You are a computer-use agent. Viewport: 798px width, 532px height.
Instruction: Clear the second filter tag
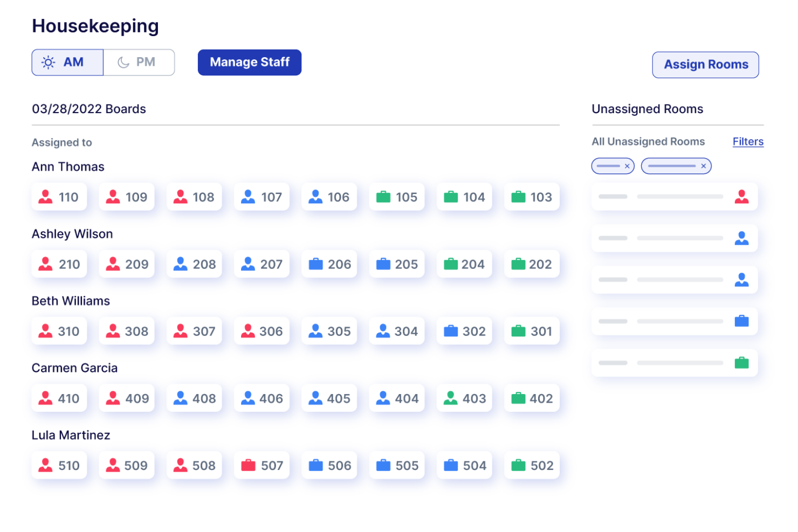coord(703,166)
